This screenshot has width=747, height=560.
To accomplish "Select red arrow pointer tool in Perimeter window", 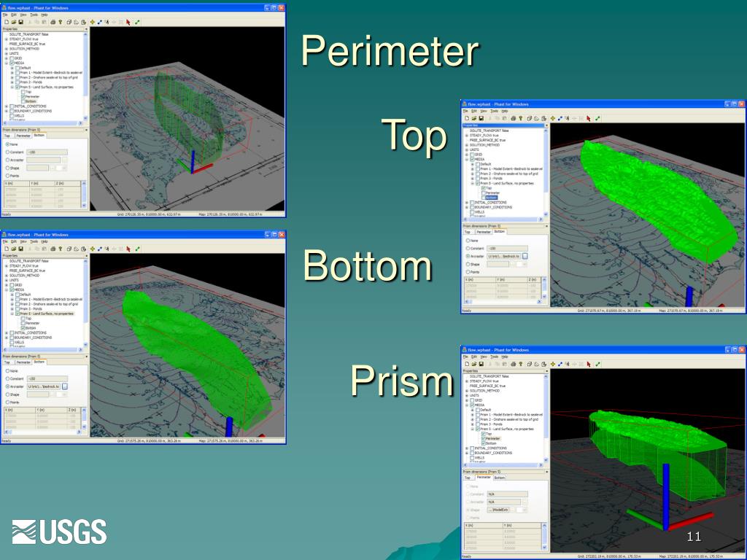I will 128,22.
